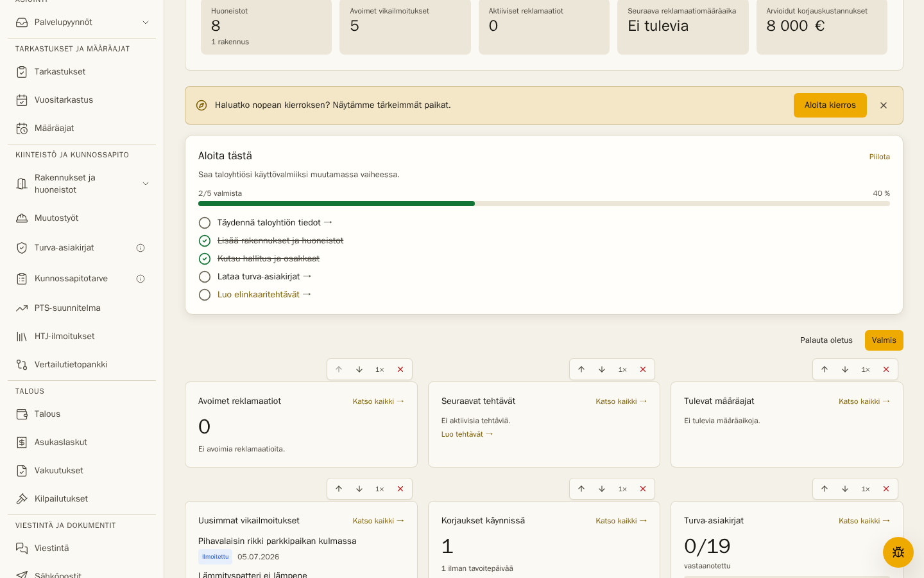Change Korjaukset käynnissä widget size 1×
Image resolution: width=924 pixels, height=578 pixels.
622,489
